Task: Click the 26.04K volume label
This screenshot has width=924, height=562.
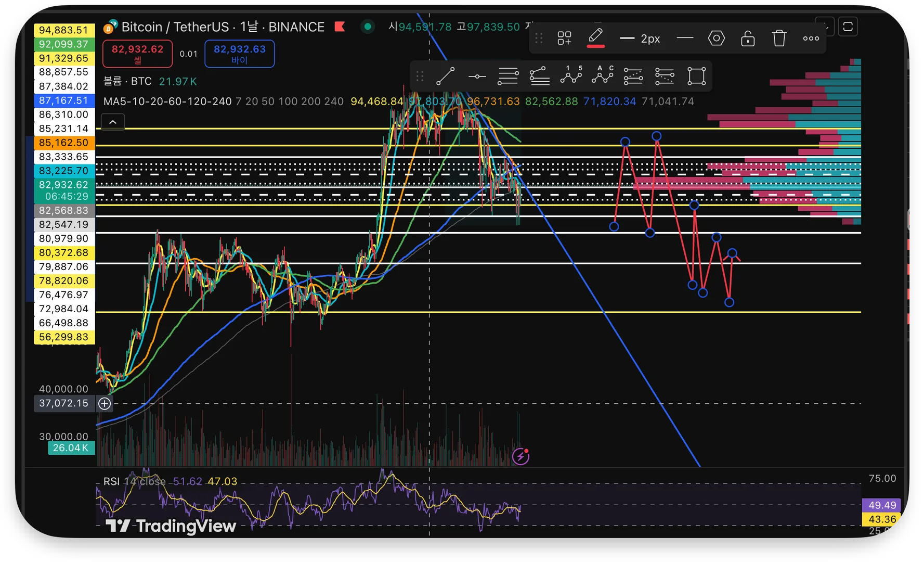Action: (71, 448)
